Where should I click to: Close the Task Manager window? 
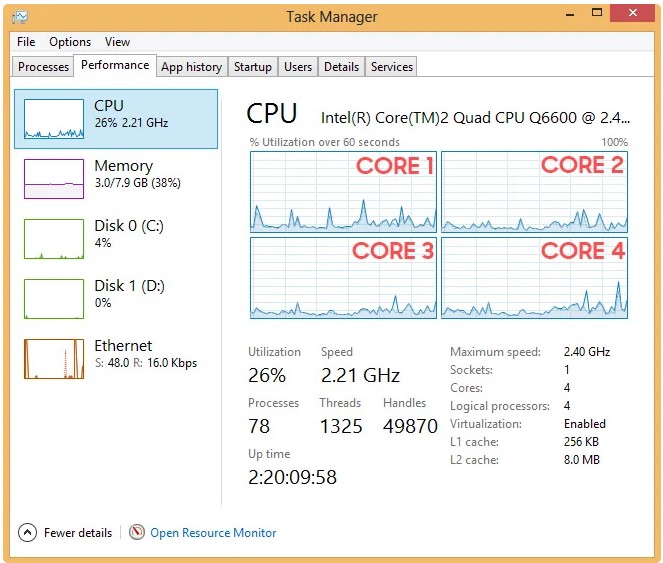coord(633,13)
